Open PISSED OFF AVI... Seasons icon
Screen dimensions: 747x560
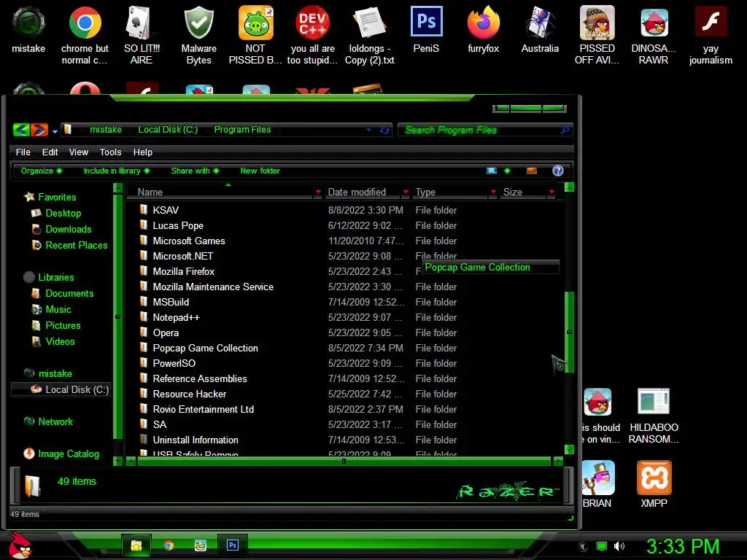coord(597,36)
